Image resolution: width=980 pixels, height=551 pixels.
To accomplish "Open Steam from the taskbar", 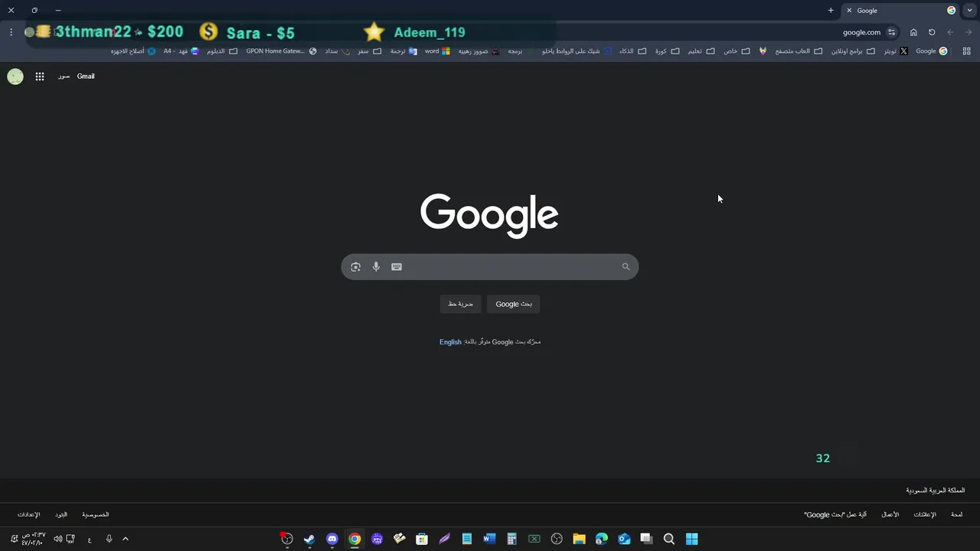I will [309, 539].
